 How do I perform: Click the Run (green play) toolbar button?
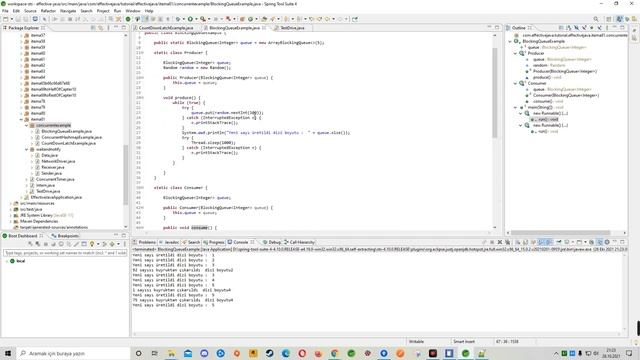pyautogui.click(x=190, y=19)
